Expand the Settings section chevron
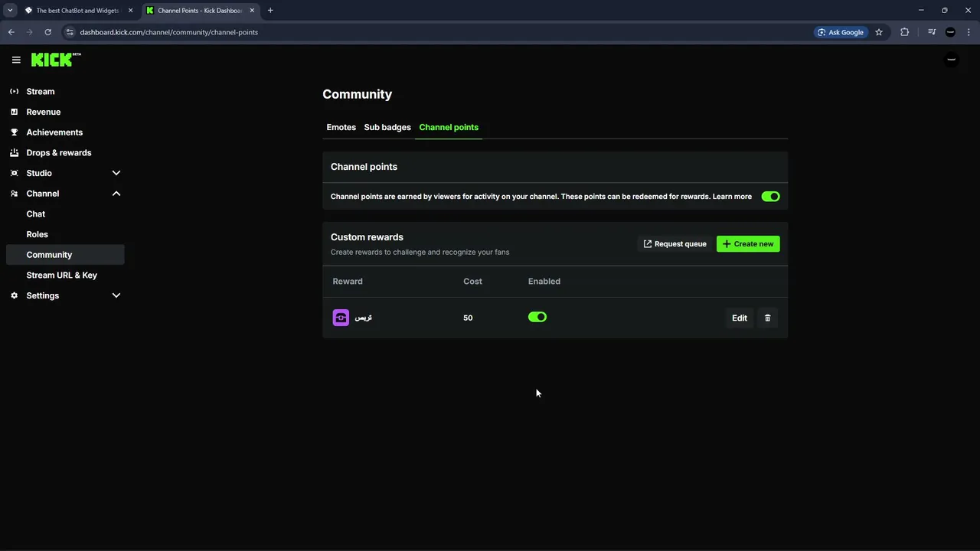 (x=116, y=295)
